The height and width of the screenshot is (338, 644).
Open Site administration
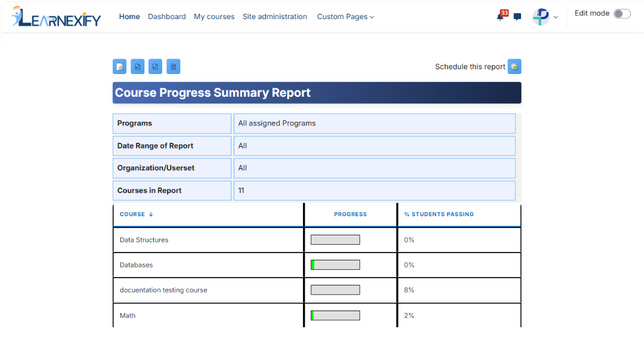tap(275, 17)
